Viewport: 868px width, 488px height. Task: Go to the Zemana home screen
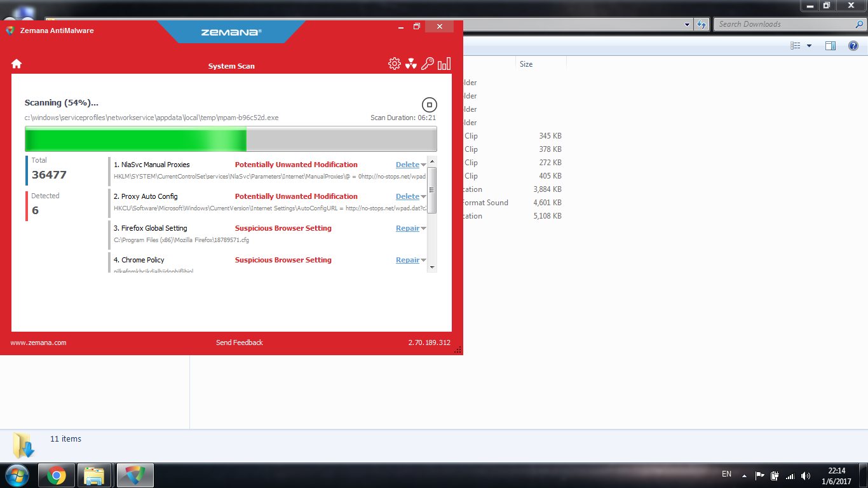click(x=17, y=64)
